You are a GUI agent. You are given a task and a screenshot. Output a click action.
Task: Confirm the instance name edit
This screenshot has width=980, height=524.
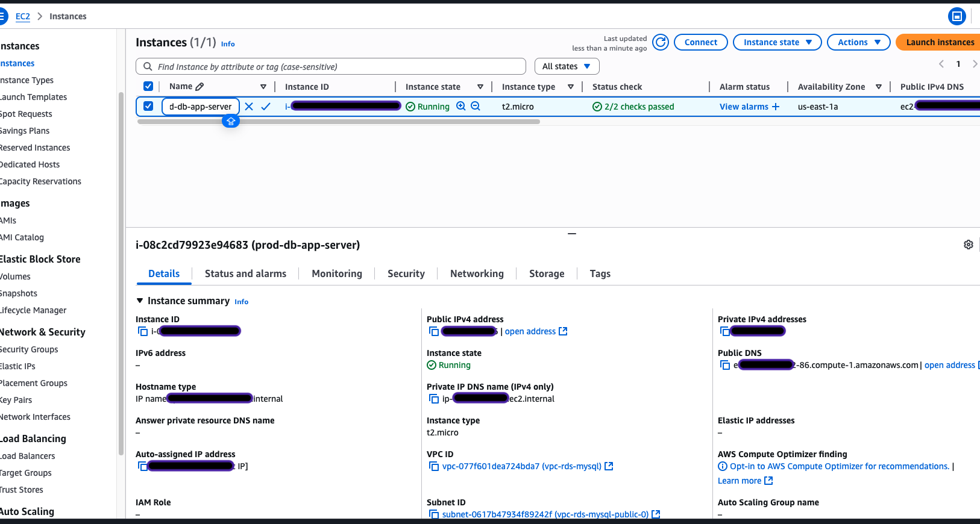coord(266,107)
